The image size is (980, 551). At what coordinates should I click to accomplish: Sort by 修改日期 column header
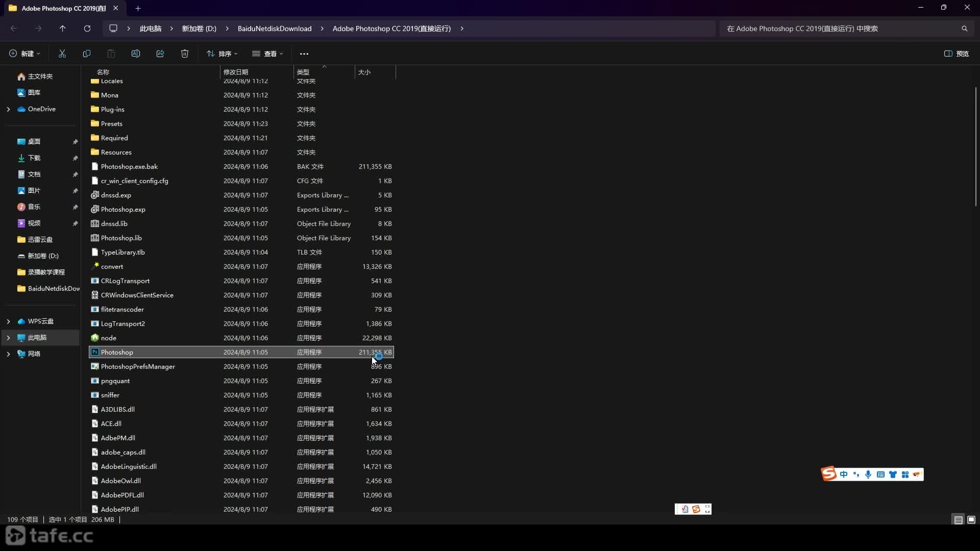click(x=257, y=72)
